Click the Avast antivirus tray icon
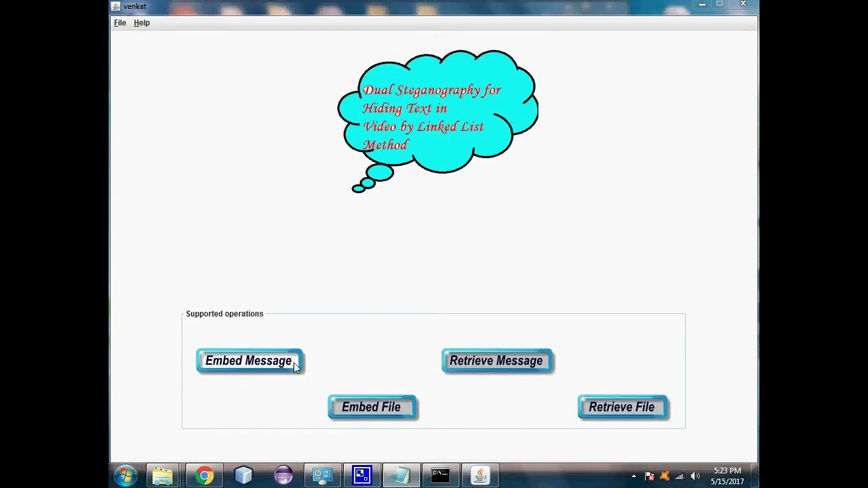 [665, 476]
